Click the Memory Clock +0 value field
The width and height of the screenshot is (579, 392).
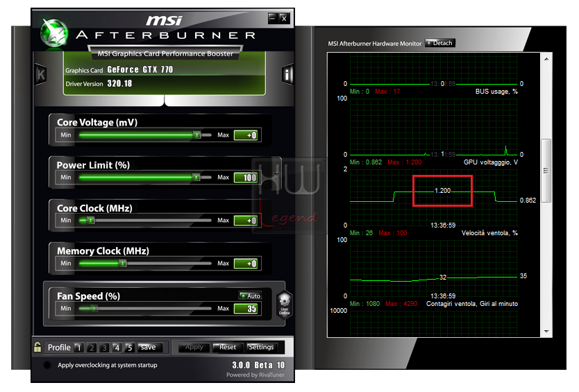click(246, 264)
